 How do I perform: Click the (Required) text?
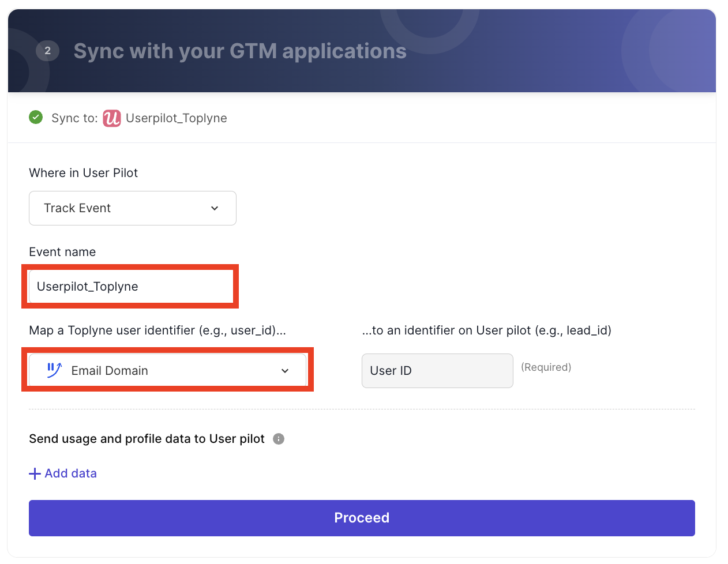pyautogui.click(x=546, y=367)
